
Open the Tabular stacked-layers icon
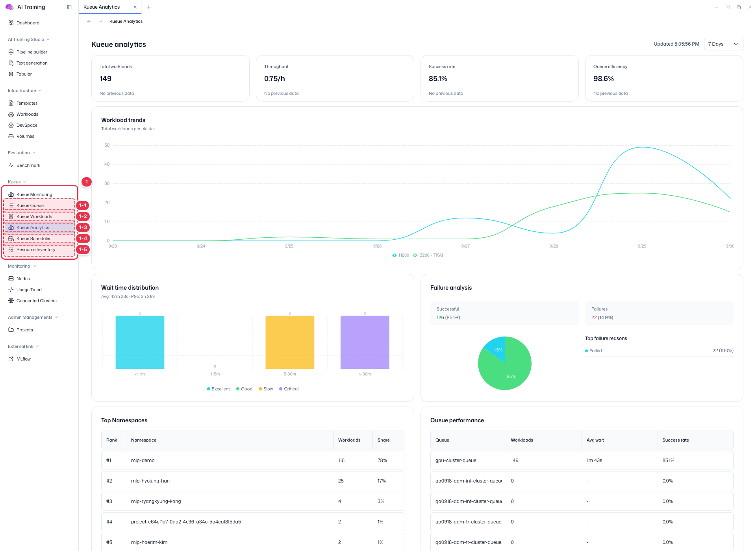(11, 74)
